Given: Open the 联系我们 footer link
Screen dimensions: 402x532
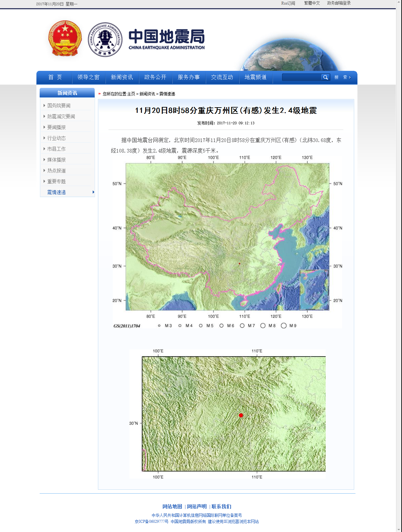Looking at the screenshot, I should pos(221,506).
